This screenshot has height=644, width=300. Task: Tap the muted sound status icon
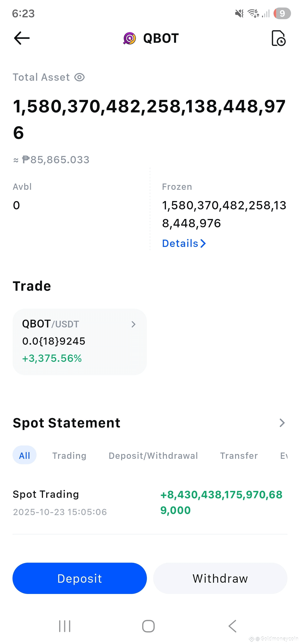click(x=239, y=14)
